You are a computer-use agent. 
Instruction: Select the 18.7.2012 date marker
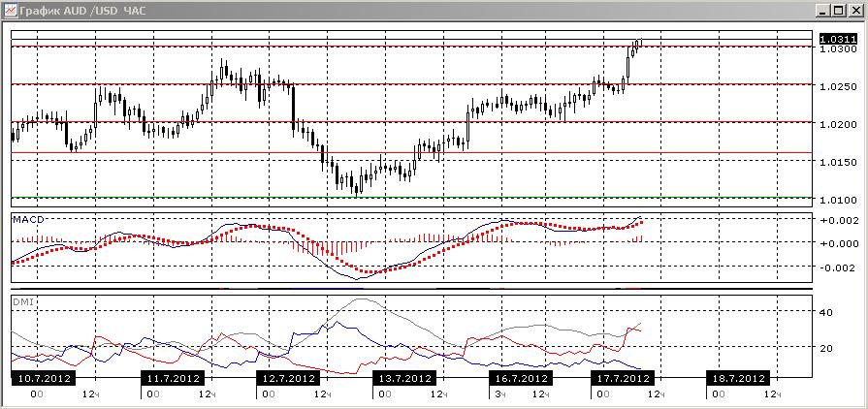(738, 379)
